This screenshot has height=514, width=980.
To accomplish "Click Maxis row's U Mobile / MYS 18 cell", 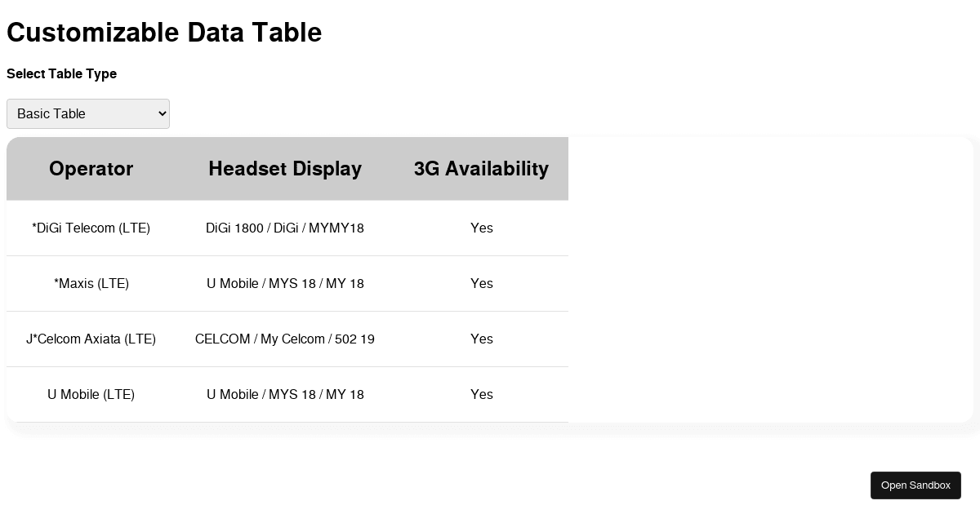I will 285,284.
